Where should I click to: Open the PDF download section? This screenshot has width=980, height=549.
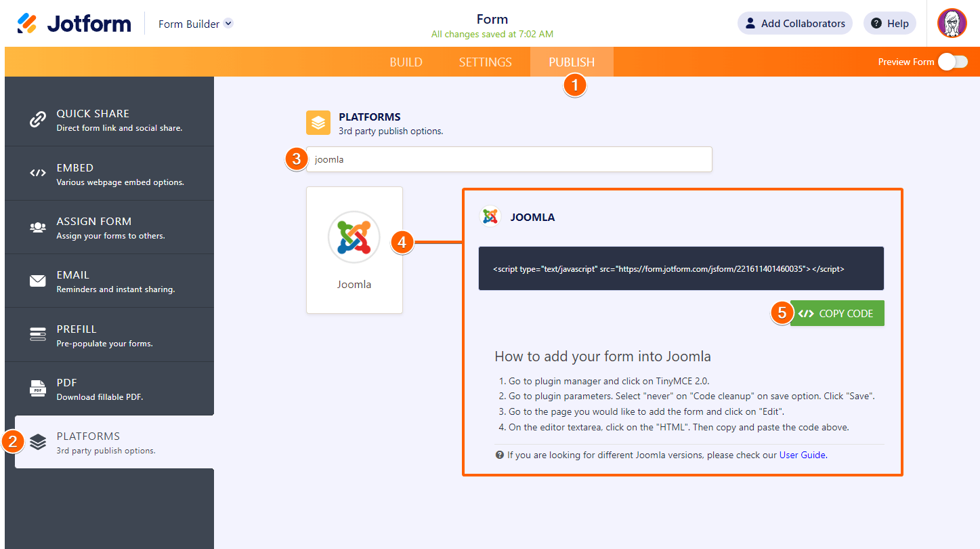(110, 388)
